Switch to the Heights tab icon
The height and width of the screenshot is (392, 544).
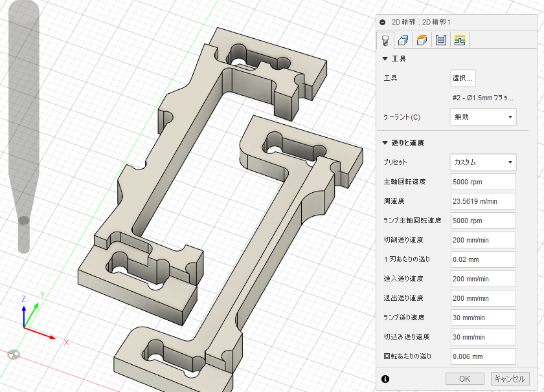pyautogui.click(x=422, y=40)
